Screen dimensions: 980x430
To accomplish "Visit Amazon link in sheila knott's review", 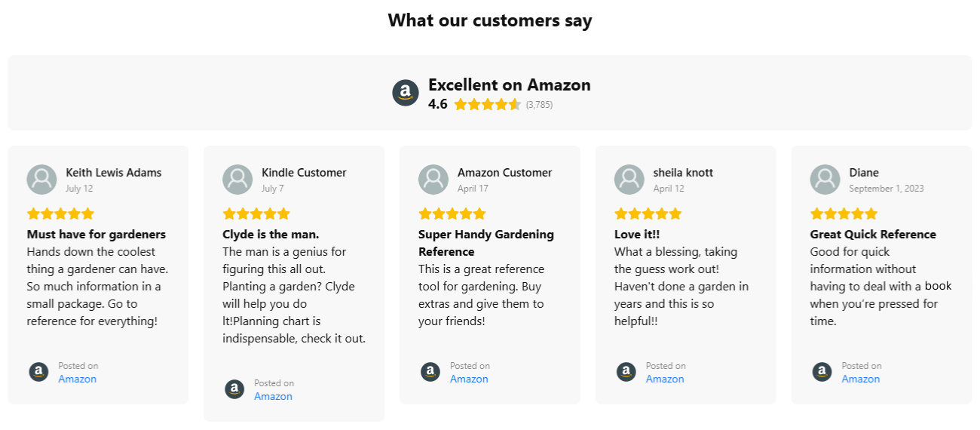I will click(665, 379).
